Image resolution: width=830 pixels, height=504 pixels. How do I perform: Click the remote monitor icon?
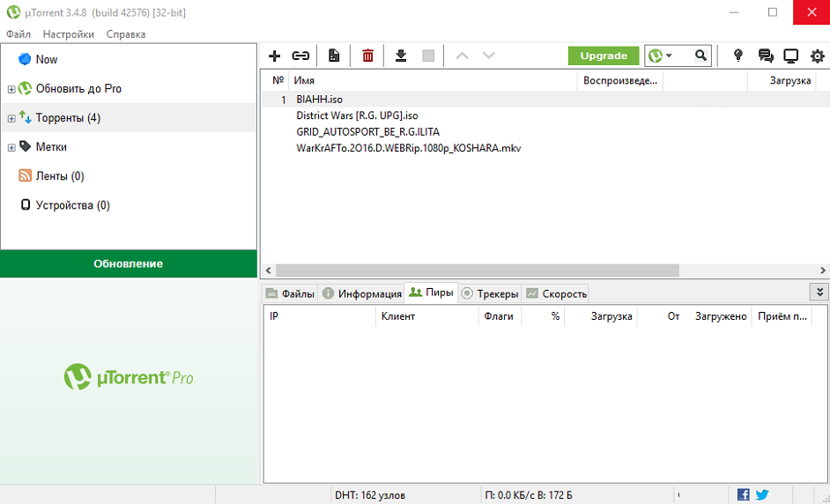pyautogui.click(x=791, y=56)
